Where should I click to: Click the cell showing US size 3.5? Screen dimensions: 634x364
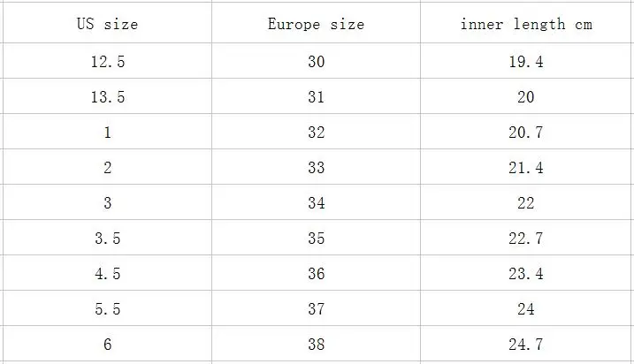tap(108, 238)
